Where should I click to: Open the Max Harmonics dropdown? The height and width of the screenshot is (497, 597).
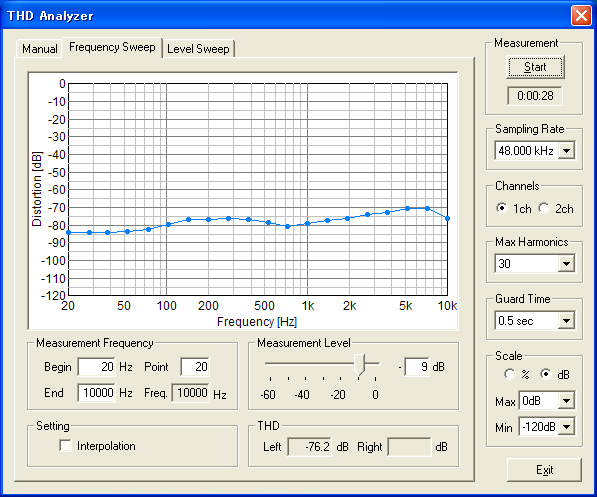(x=566, y=264)
